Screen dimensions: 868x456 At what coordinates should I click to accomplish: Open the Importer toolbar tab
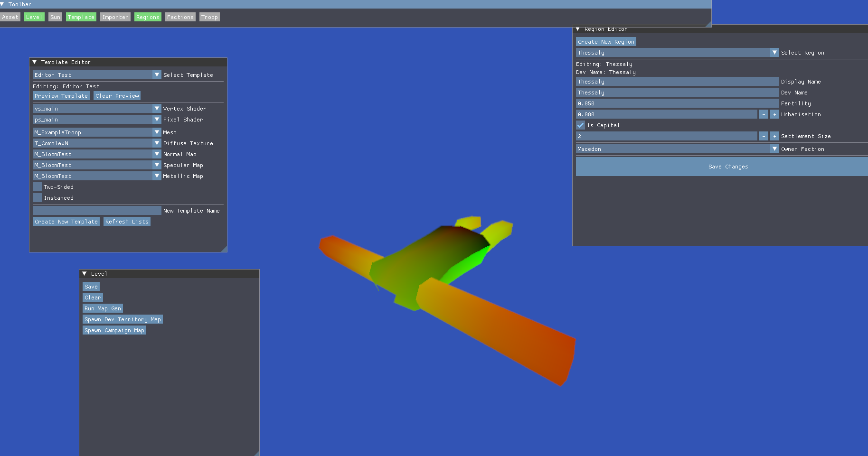(x=115, y=17)
